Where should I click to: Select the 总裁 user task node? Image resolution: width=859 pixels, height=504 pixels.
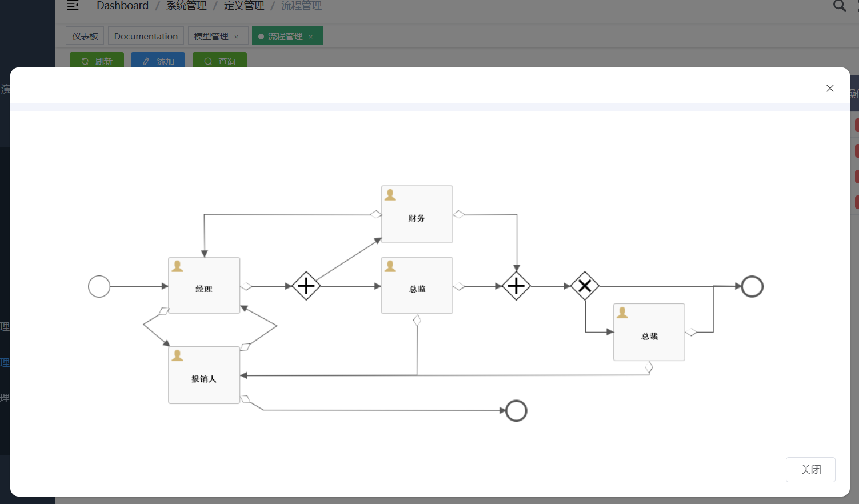coord(649,332)
